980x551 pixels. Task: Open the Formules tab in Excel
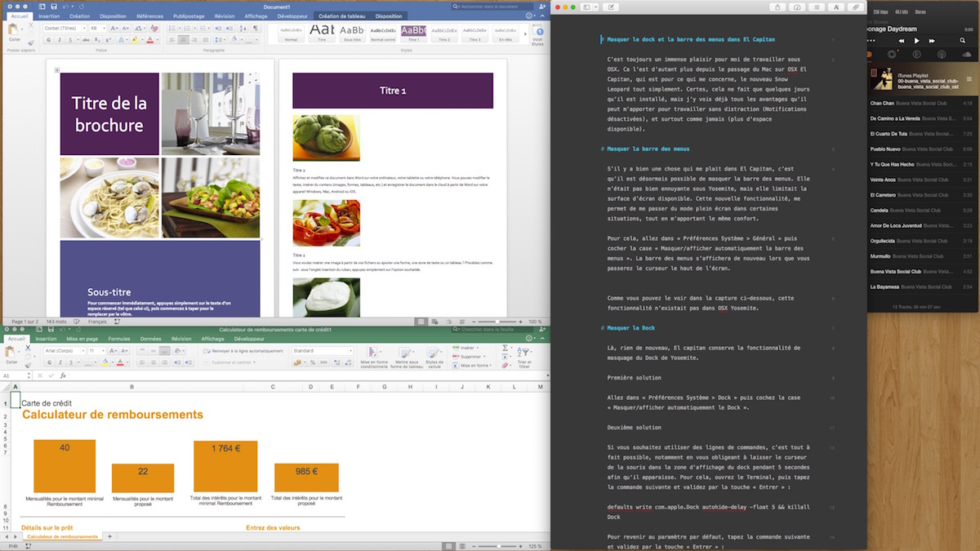click(119, 339)
